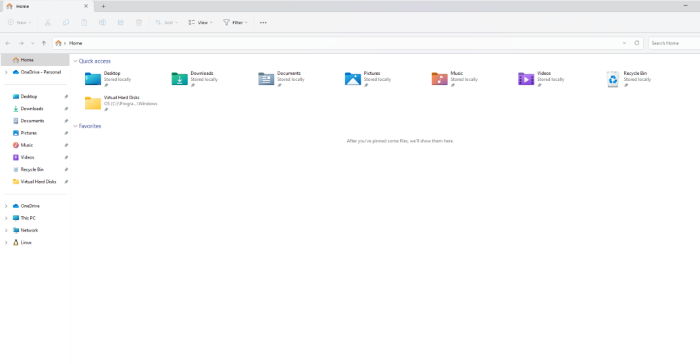The width and height of the screenshot is (700, 364).
Task: Expand the OneDrive tree node
Action: click(x=6, y=206)
